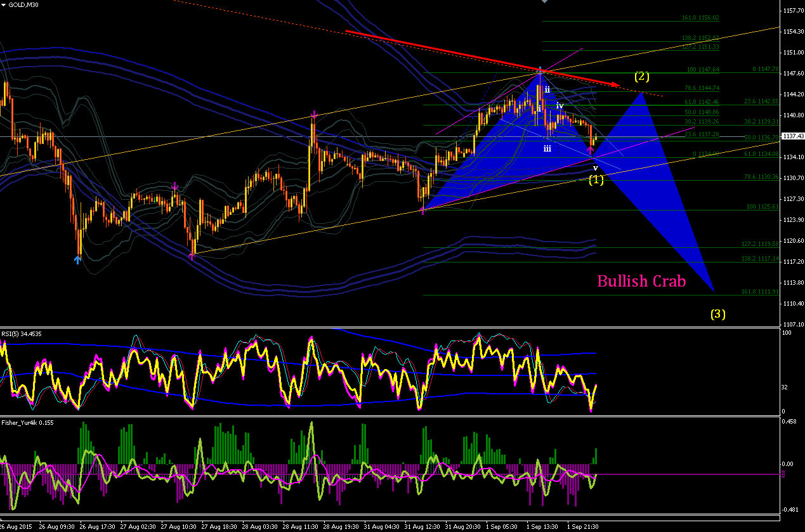Viewport: 805px width, 532px height.
Task: Click Fibonacci level 38.2 1139.26
Action: pyautogui.click(x=702, y=121)
